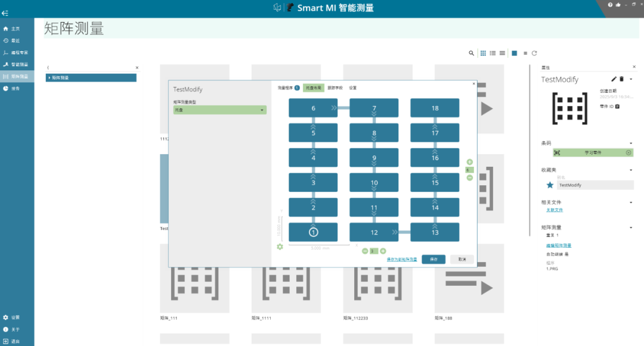Collapse the 条码 section arrow

click(x=631, y=143)
